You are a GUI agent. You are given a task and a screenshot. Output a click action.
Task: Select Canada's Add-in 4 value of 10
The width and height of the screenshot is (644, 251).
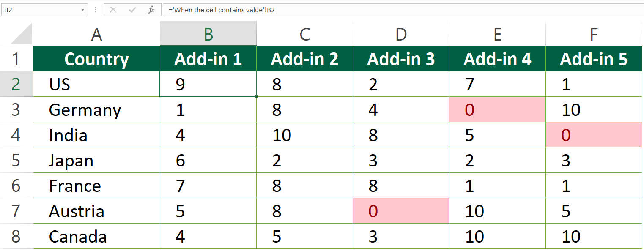click(497, 237)
